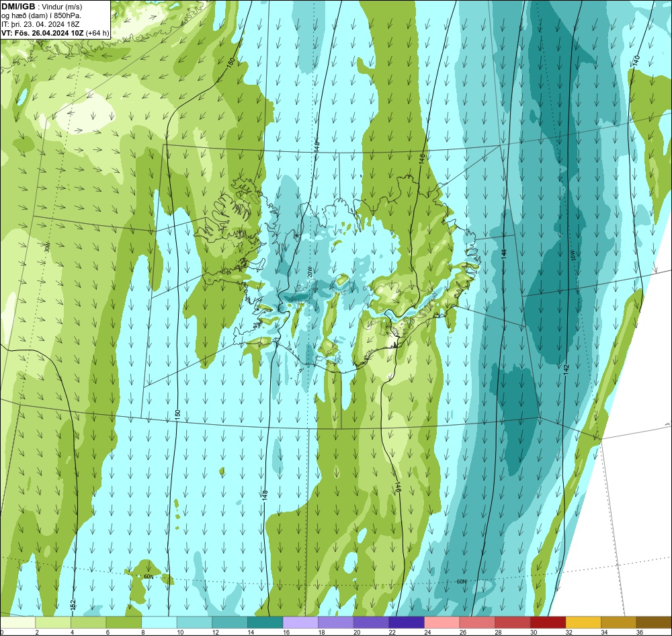Viewport: 672px width, 636px height.
Task: Click the legend value '16'
Action: [286, 632]
